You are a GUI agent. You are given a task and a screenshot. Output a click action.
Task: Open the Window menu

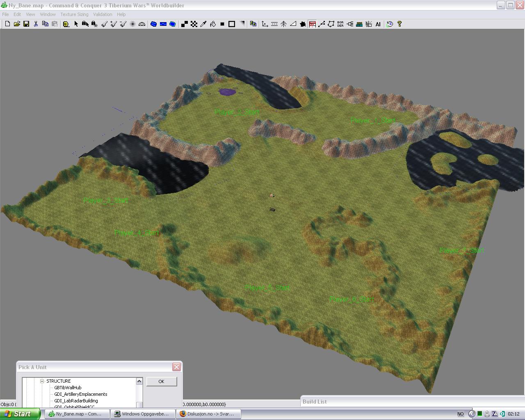coord(48,14)
